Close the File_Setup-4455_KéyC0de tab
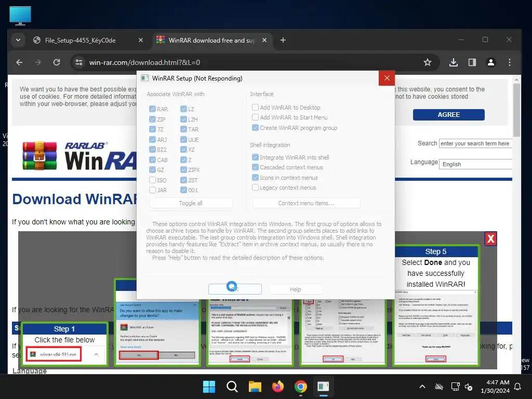Image resolution: width=532 pixels, height=399 pixels. [x=141, y=40]
